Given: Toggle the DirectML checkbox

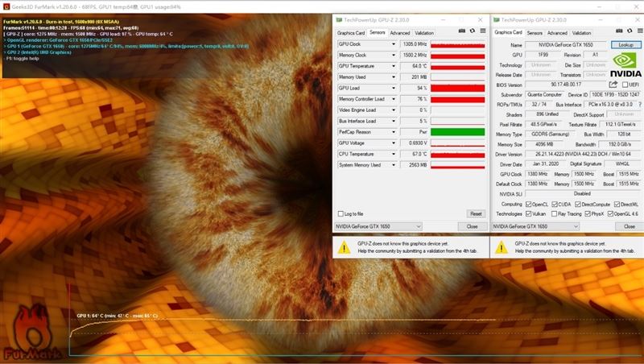Looking at the screenshot, I should (617, 205).
